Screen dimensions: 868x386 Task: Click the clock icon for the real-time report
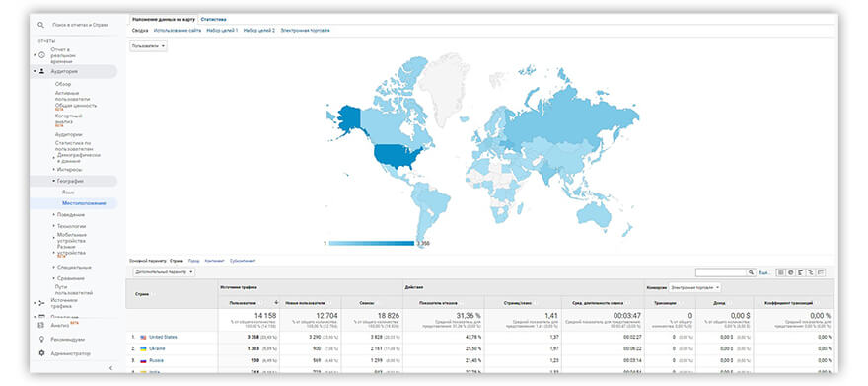coord(41,55)
